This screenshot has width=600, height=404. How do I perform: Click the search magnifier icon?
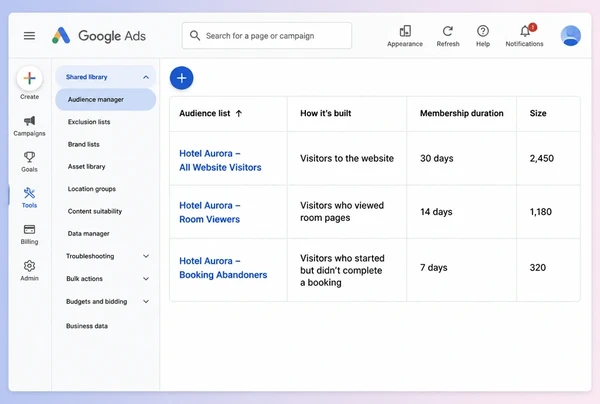(x=195, y=36)
